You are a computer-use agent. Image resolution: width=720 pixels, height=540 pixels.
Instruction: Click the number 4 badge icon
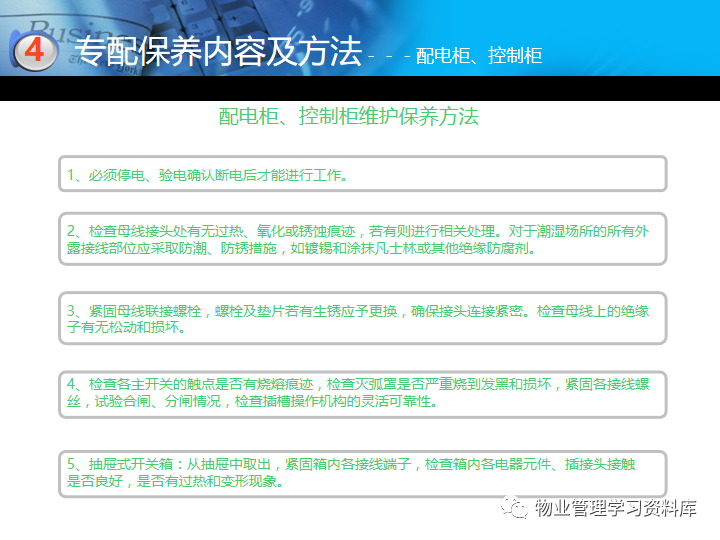click(34, 51)
